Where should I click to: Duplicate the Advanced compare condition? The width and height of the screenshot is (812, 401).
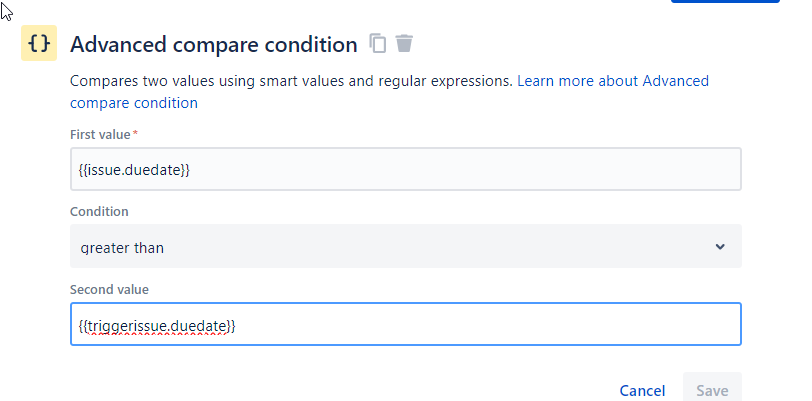tap(378, 44)
